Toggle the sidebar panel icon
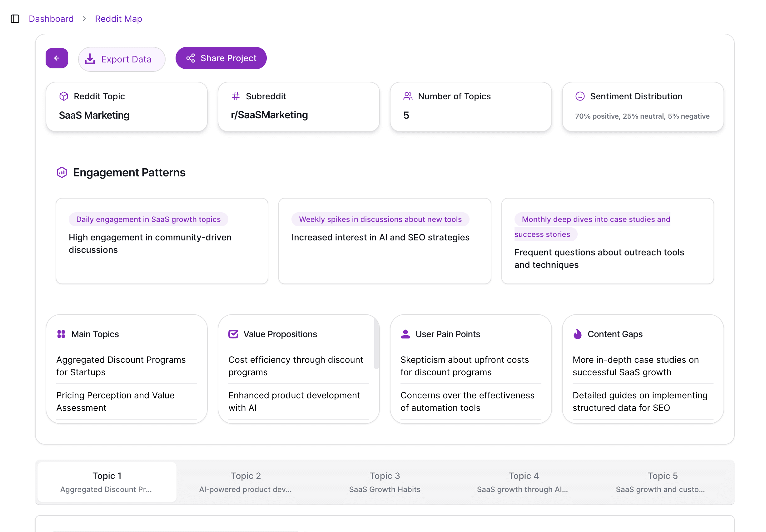 pyautogui.click(x=15, y=19)
